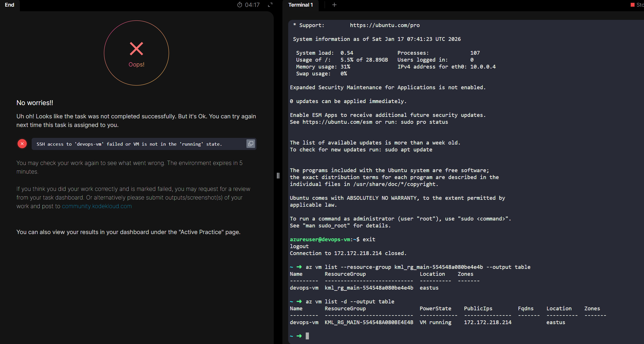Click the 'VM running' PowerState value

(x=435, y=322)
